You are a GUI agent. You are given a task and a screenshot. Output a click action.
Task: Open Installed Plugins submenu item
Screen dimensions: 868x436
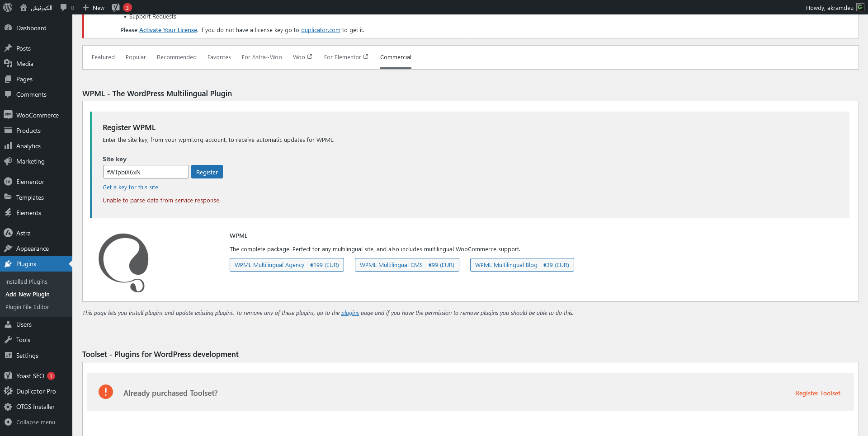[26, 281]
